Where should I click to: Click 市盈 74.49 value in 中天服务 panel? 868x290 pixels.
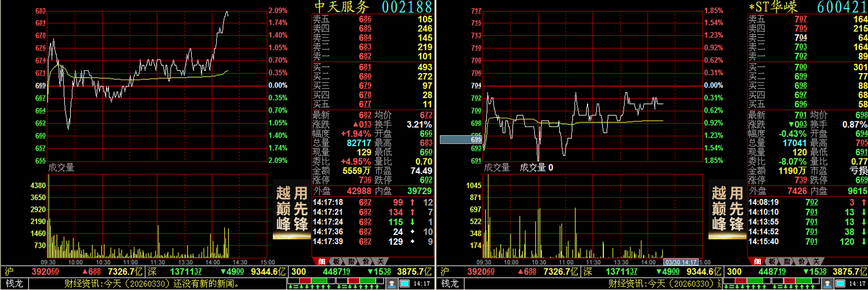[x=421, y=171]
